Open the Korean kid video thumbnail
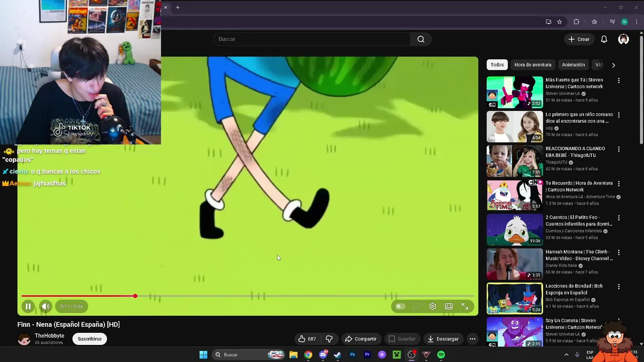 pos(515,126)
